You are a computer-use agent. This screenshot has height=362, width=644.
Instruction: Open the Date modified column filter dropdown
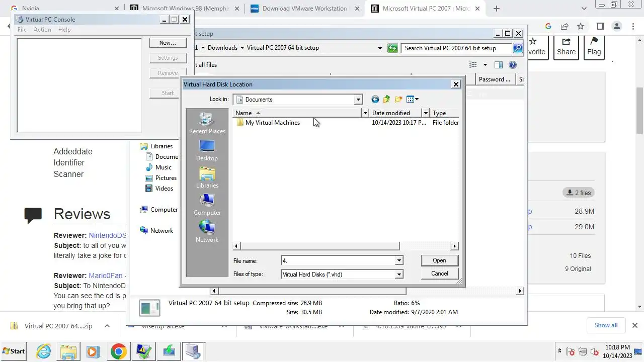(426, 113)
